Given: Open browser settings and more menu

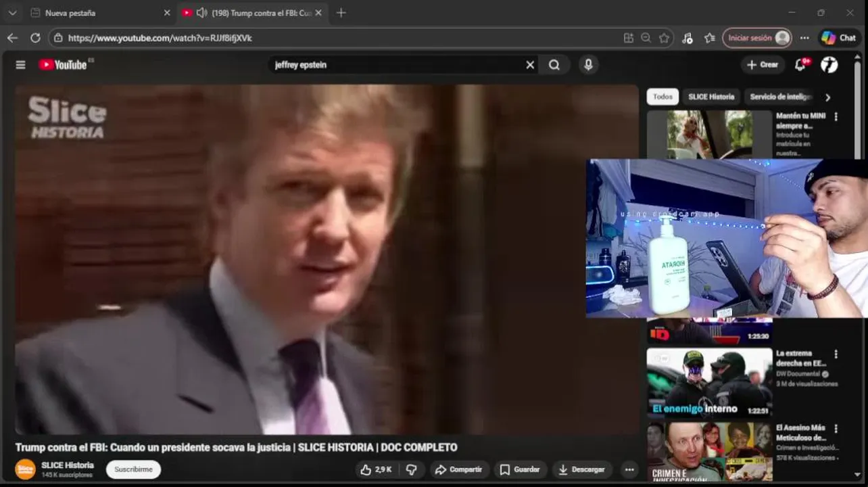Looking at the screenshot, I should click(804, 38).
